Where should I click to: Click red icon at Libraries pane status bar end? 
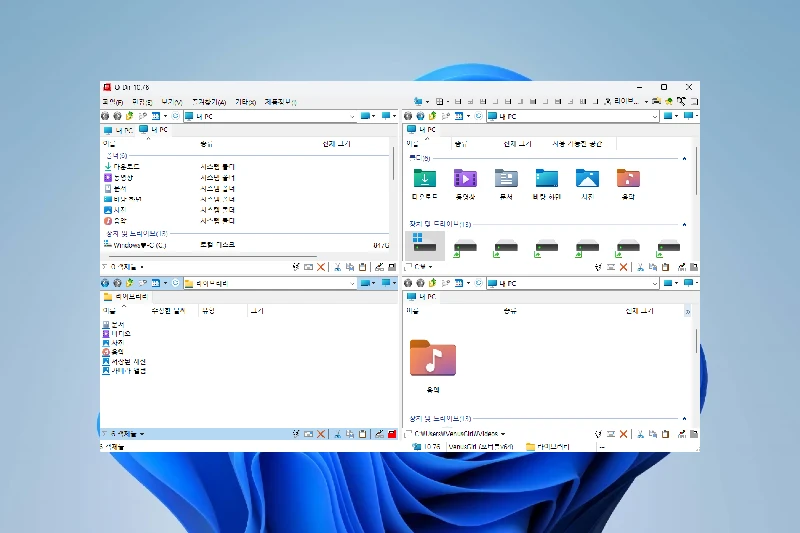(x=392, y=434)
